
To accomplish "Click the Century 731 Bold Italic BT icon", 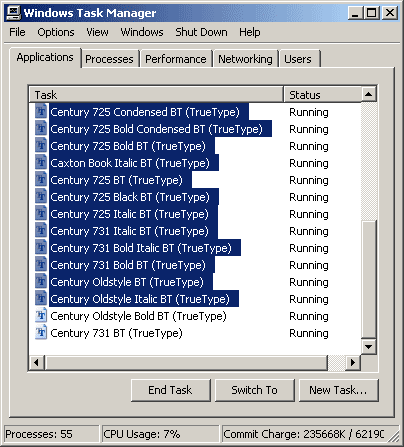I will click(x=41, y=247).
